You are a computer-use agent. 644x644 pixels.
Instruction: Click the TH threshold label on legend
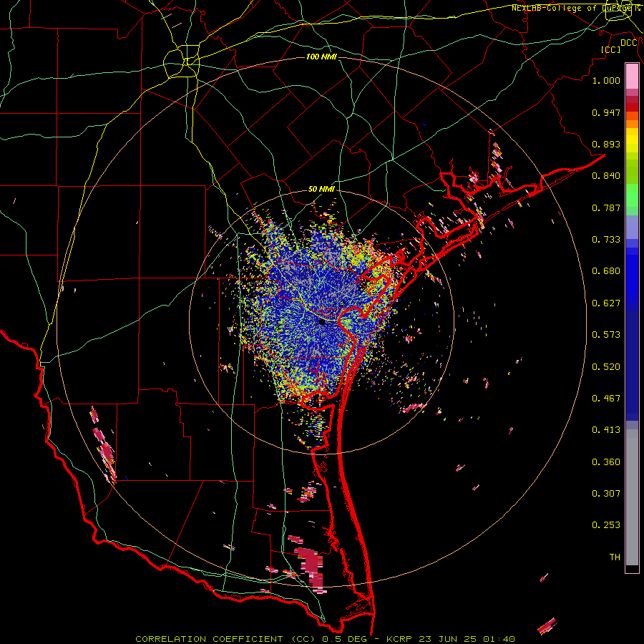point(615,557)
